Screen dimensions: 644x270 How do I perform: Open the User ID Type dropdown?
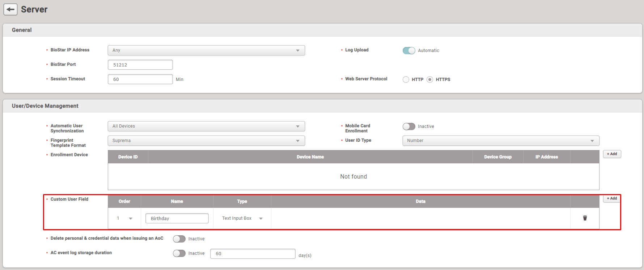coord(501,141)
